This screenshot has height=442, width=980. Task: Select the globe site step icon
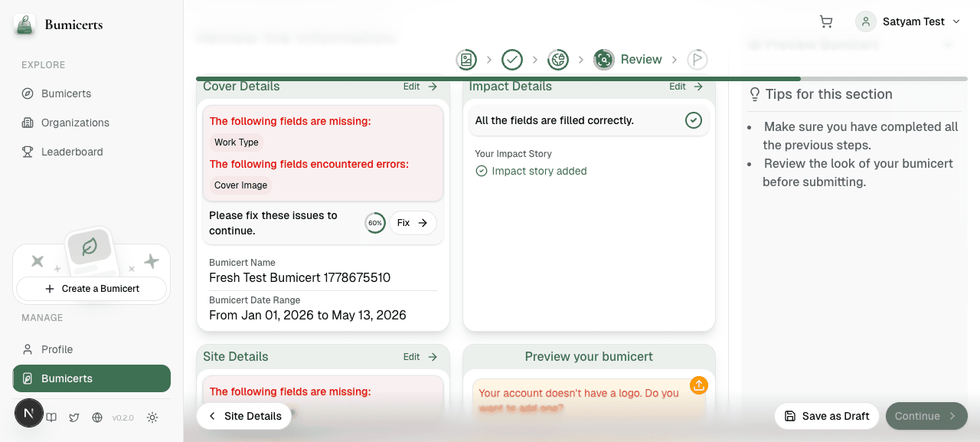click(x=558, y=59)
